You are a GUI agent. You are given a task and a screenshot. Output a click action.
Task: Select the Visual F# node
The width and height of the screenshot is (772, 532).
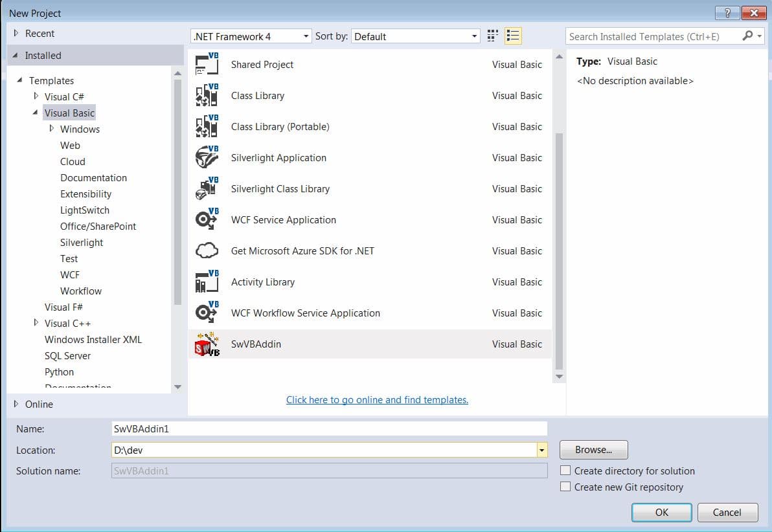pos(63,307)
